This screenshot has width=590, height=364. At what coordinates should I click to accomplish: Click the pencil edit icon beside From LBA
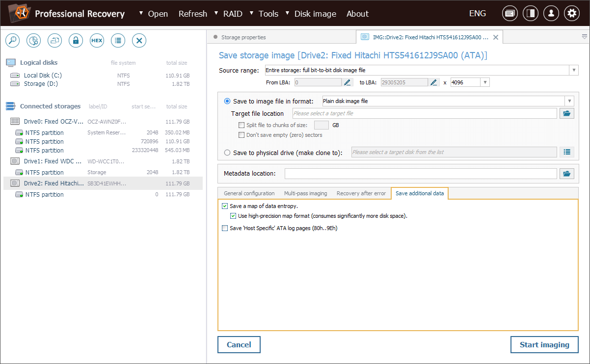[x=348, y=82]
